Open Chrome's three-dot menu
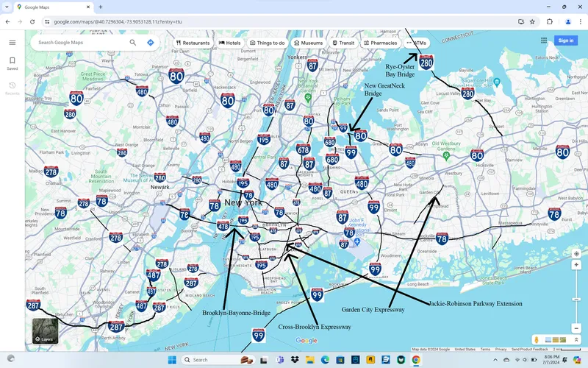The height and width of the screenshot is (368, 588). tap(580, 22)
